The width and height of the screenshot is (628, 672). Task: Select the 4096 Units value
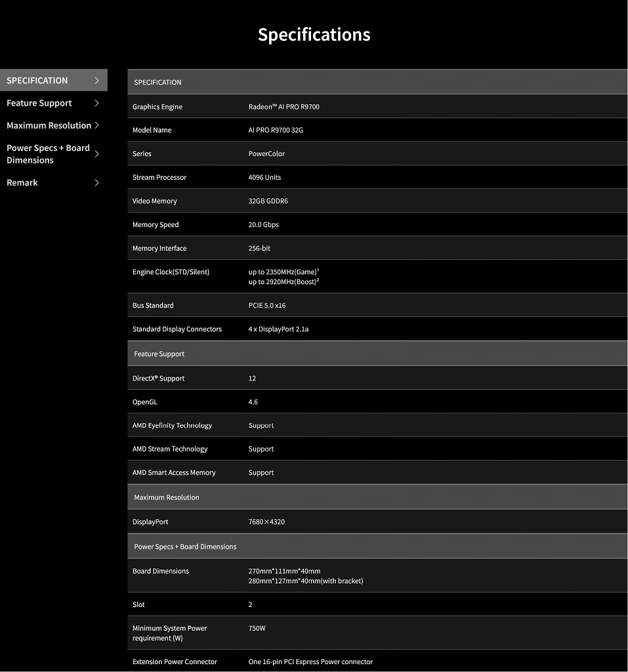(x=264, y=177)
